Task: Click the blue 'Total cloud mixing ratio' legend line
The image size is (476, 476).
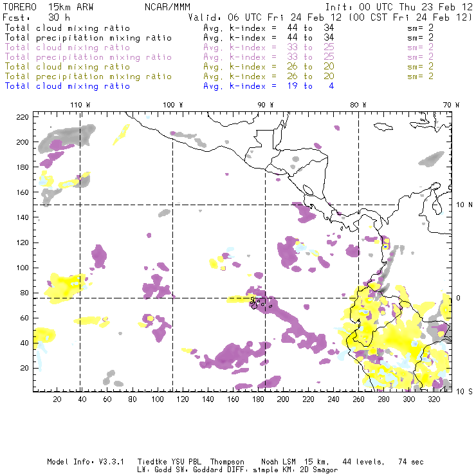Action: tap(68, 86)
